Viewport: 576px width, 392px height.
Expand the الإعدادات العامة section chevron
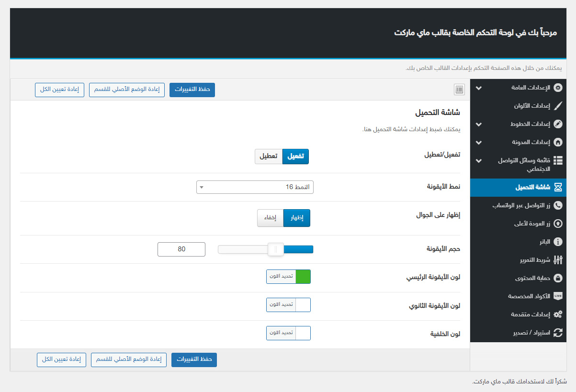point(478,89)
